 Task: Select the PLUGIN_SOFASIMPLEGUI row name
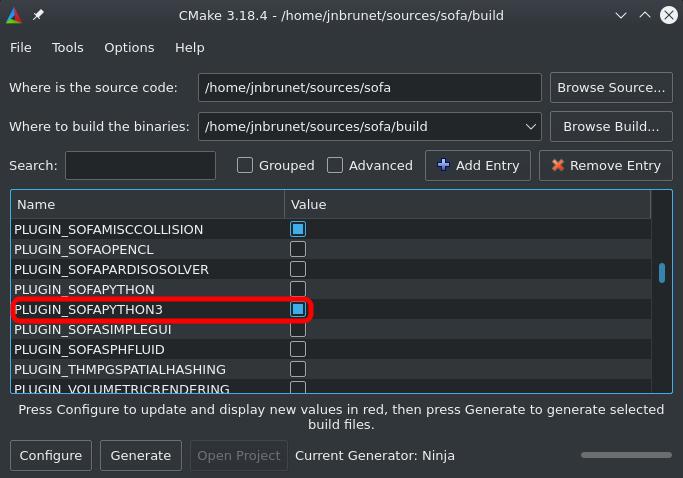(93, 330)
